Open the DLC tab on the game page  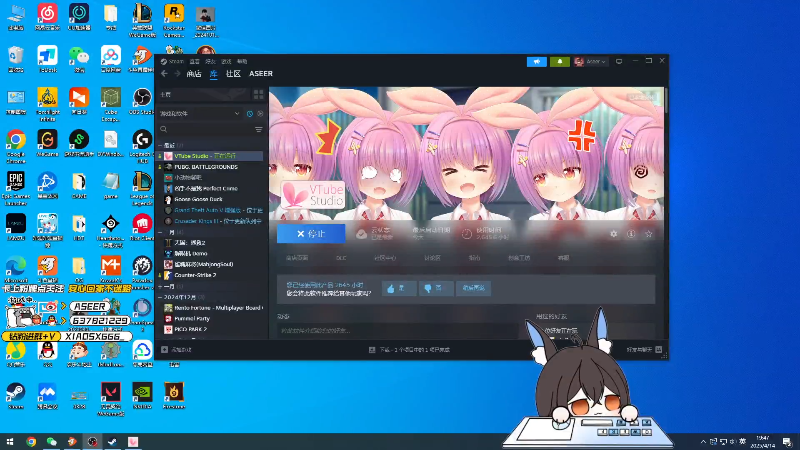tap(341, 258)
